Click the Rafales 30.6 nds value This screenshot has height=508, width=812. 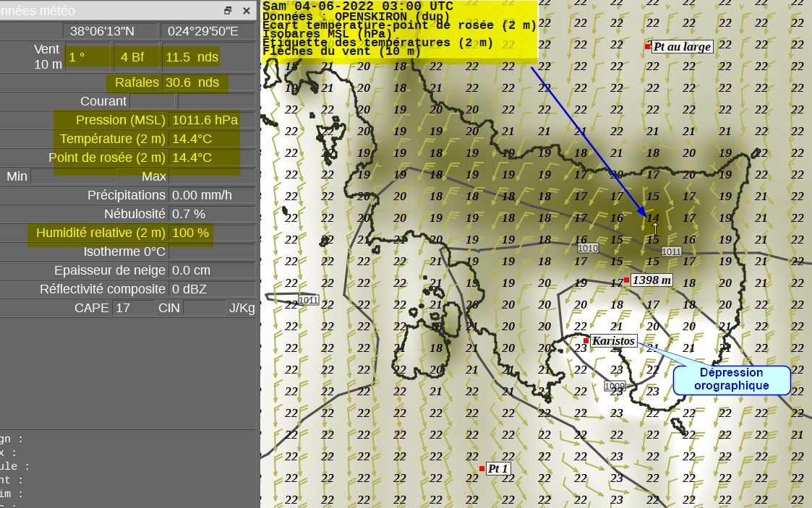[x=192, y=82]
